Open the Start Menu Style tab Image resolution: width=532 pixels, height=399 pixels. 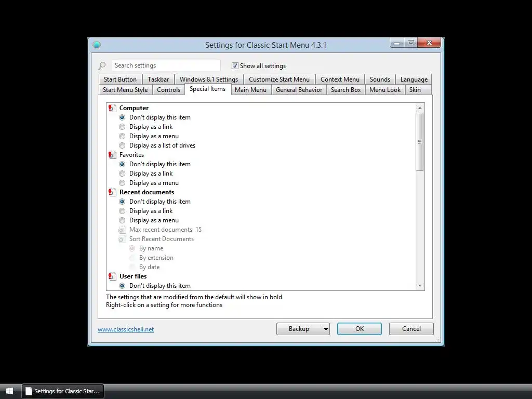pyautogui.click(x=125, y=90)
